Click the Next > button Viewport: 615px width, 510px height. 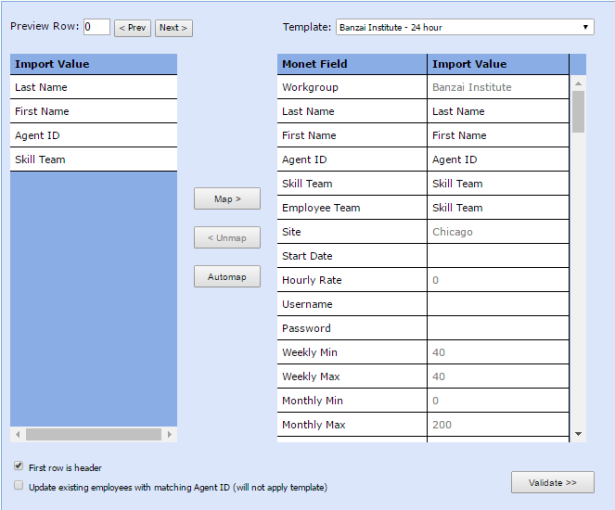tap(173, 28)
